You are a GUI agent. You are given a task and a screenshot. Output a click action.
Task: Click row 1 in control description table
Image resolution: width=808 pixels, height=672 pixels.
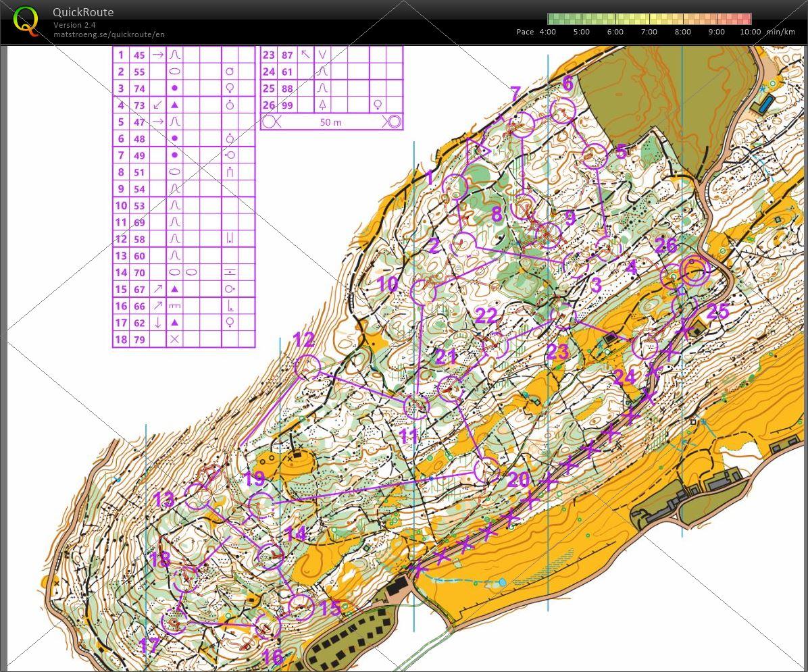tap(183, 55)
